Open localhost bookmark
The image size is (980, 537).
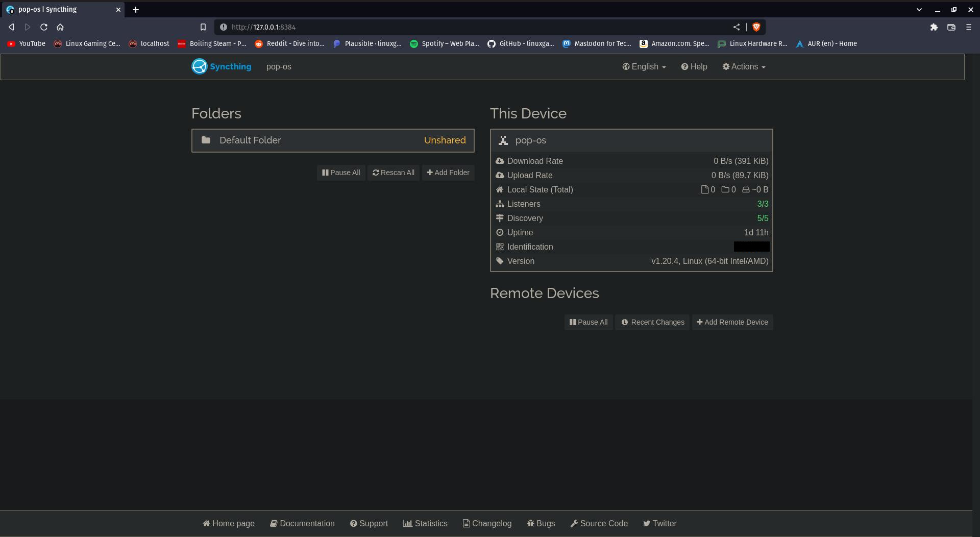click(149, 44)
